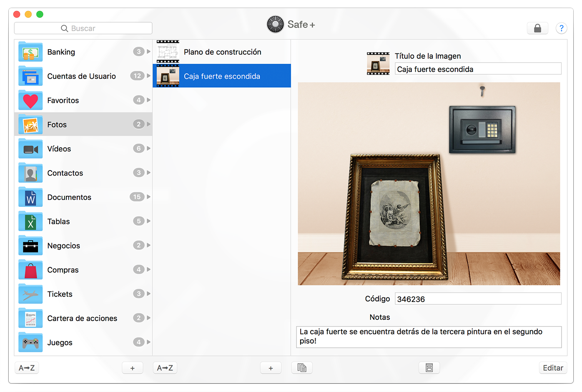Expand the Contactos category arrow
Image resolution: width=582 pixels, height=392 pixels.
pyautogui.click(x=148, y=173)
